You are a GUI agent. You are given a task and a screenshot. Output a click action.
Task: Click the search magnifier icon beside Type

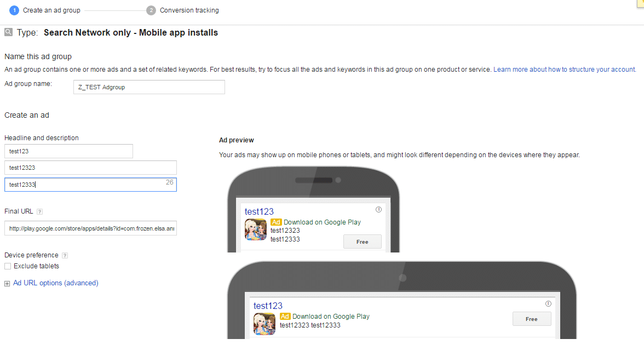click(x=8, y=32)
